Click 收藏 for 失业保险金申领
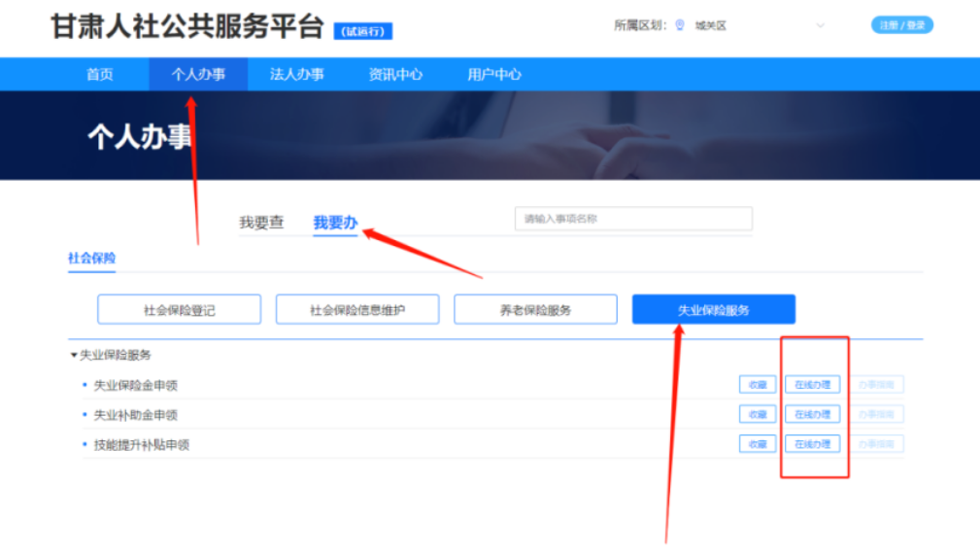Image resolution: width=980 pixels, height=556 pixels. pos(758,385)
